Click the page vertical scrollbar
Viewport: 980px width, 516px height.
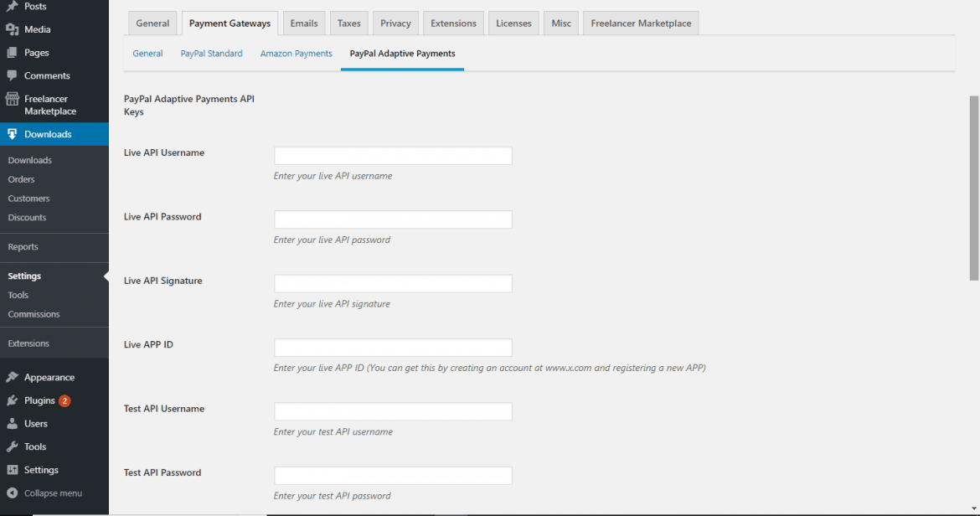973,193
